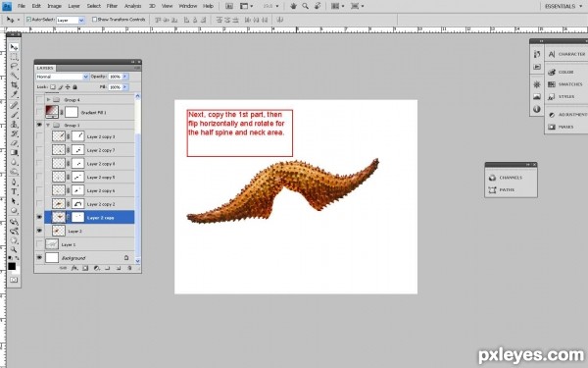Select the Healing Brush tool
Image resolution: width=588 pixels, height=368 pixels.
tap(14, 106)
